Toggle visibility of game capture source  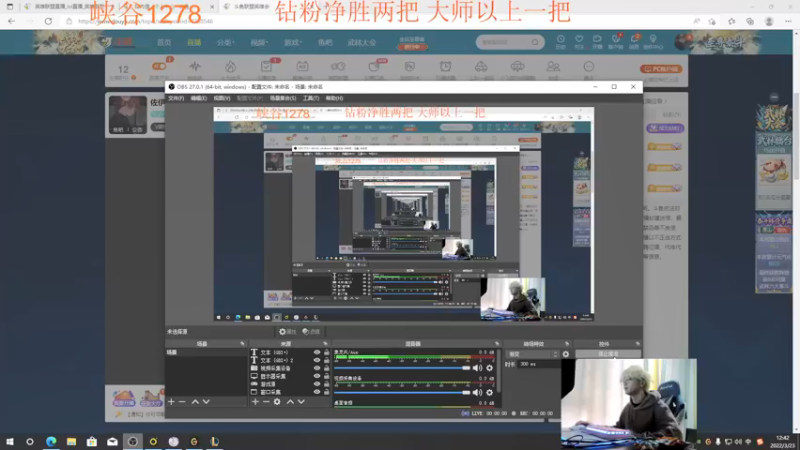pos(317,384)
